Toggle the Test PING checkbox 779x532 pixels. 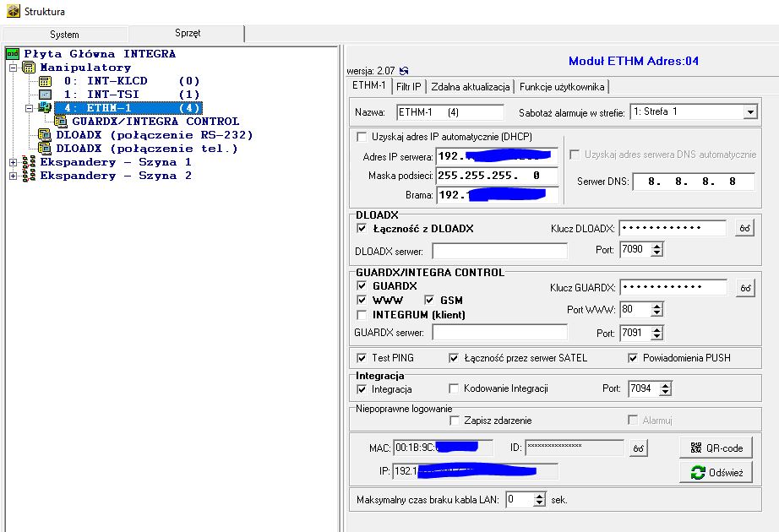pos(362,358)
